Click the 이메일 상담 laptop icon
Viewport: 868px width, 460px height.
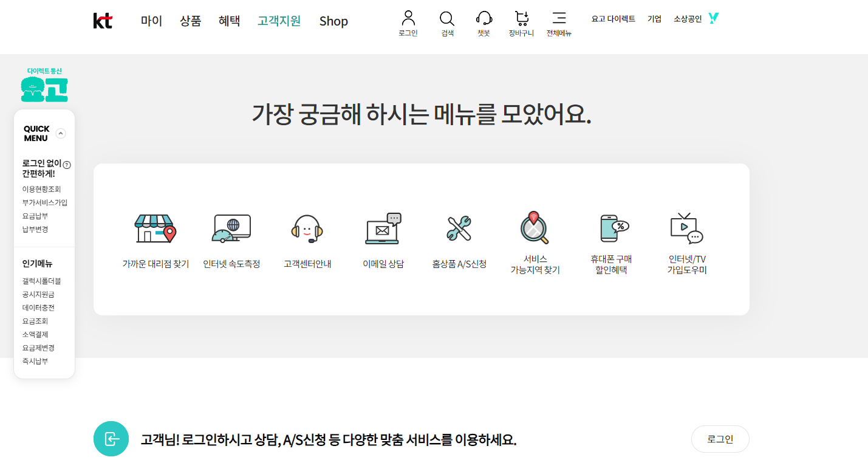(x=383, y=228)
